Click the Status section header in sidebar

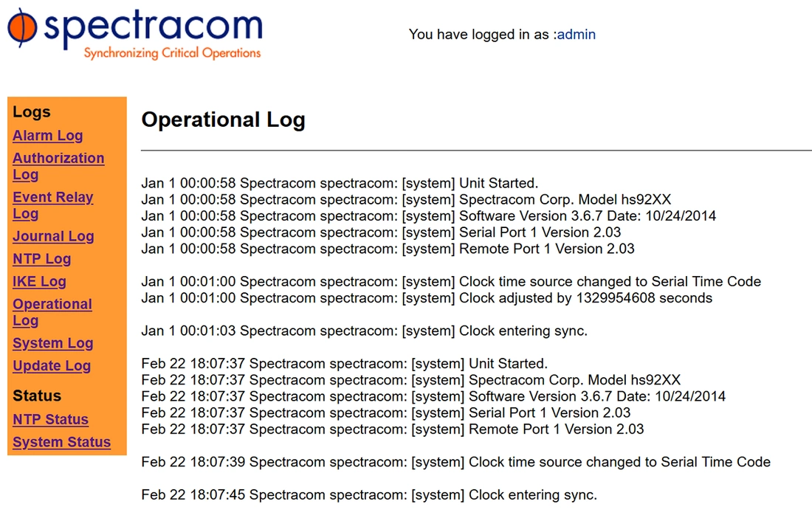(37, 396)
